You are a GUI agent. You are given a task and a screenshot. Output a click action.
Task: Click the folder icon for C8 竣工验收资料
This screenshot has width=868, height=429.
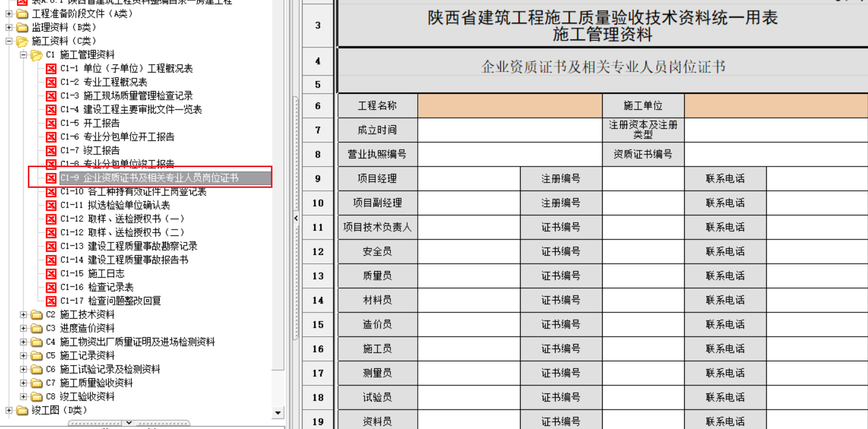[x=36, y=397]
